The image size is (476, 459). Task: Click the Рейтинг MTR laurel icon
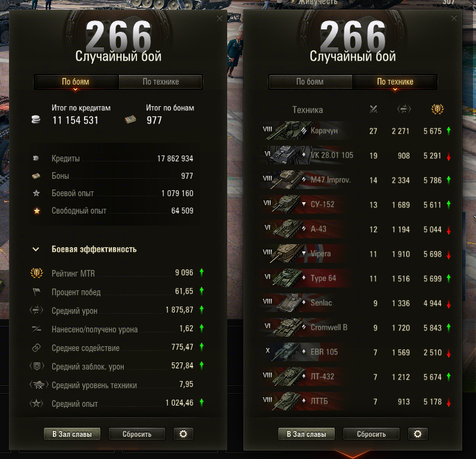point(37,273)
